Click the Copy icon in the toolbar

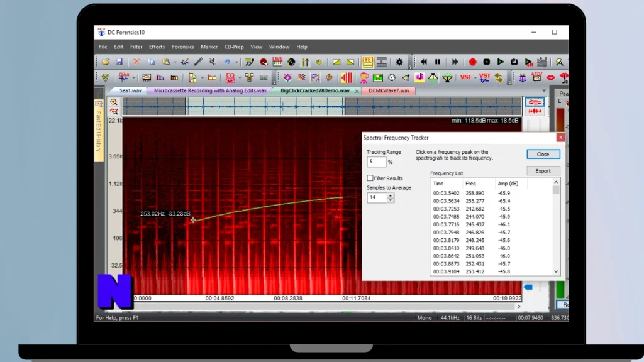point(151,62)
